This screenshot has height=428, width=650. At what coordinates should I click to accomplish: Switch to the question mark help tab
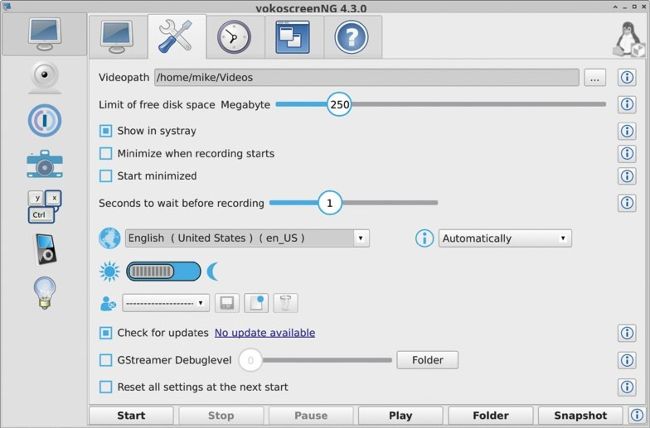pyautogui.click(x=352, y=37)
